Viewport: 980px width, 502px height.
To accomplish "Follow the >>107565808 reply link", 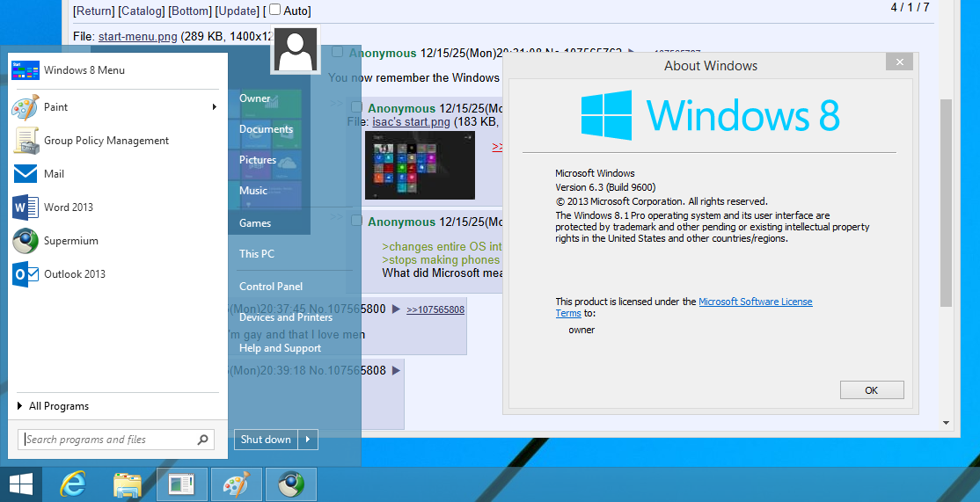I will coord(435,309).
